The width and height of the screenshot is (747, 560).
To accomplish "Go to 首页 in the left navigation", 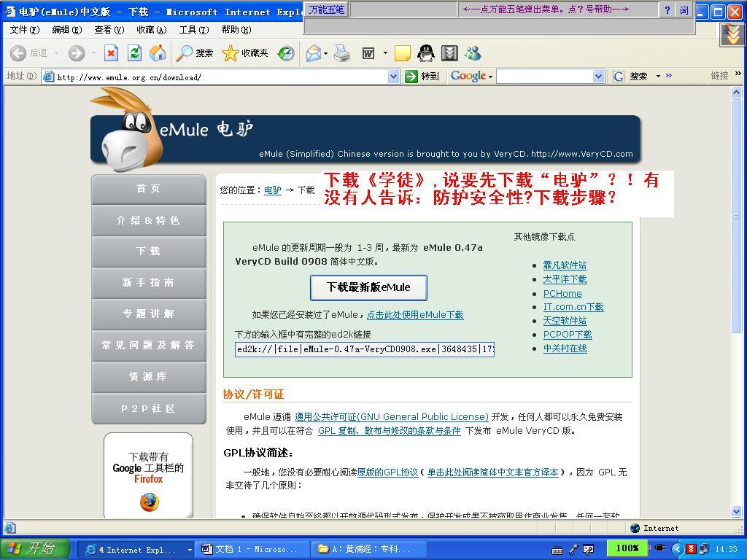I will point(149,189).
